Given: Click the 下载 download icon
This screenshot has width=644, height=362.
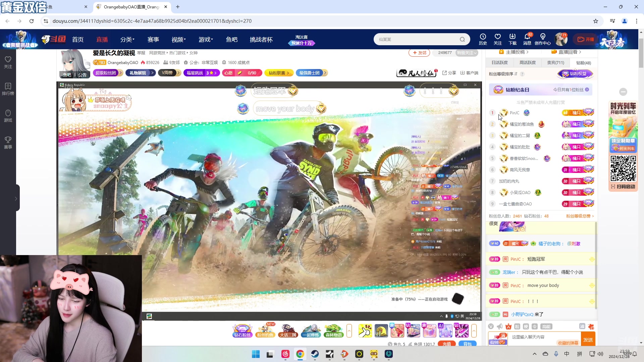Looking at the screenshot, I should click(513, 39).
